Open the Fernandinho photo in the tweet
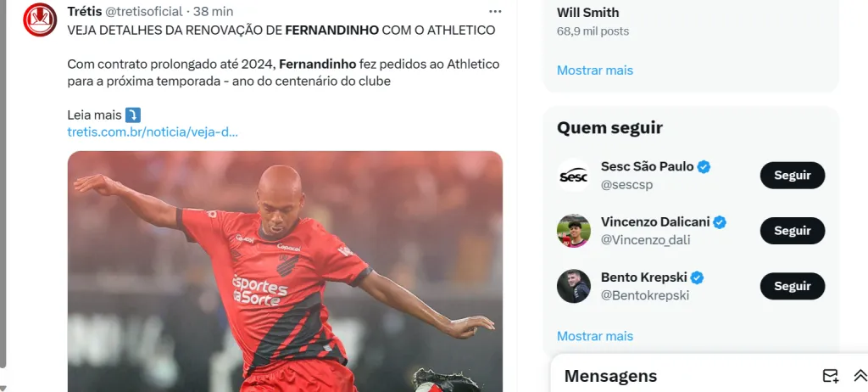This screenshot has height=392, width=868. click(x=285, y=272)
